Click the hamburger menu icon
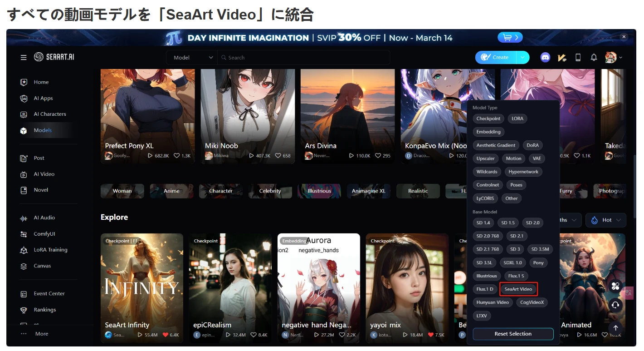 (24, 57)
